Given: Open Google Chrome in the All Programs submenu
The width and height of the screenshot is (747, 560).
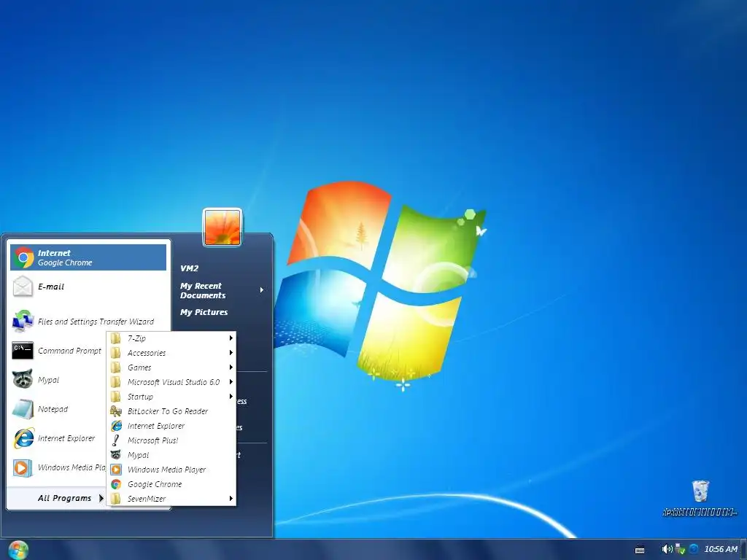Looking at the screenshot, I should 172,484.
